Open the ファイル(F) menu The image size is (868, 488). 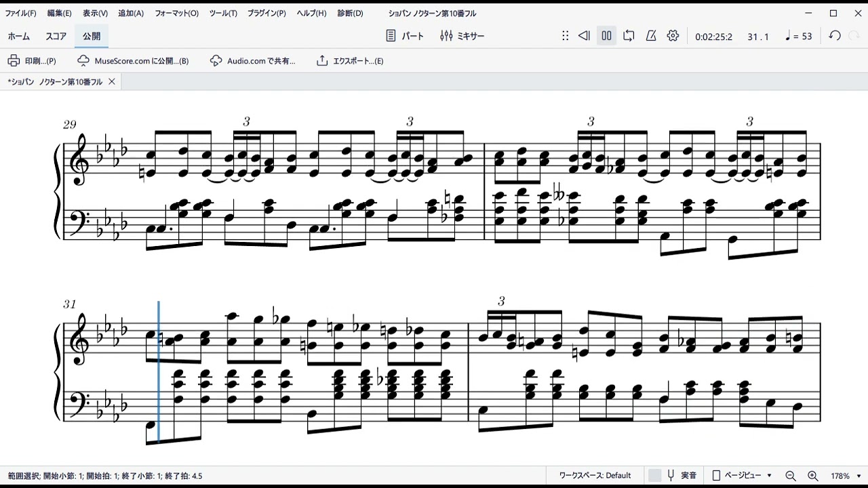[20, 13]
